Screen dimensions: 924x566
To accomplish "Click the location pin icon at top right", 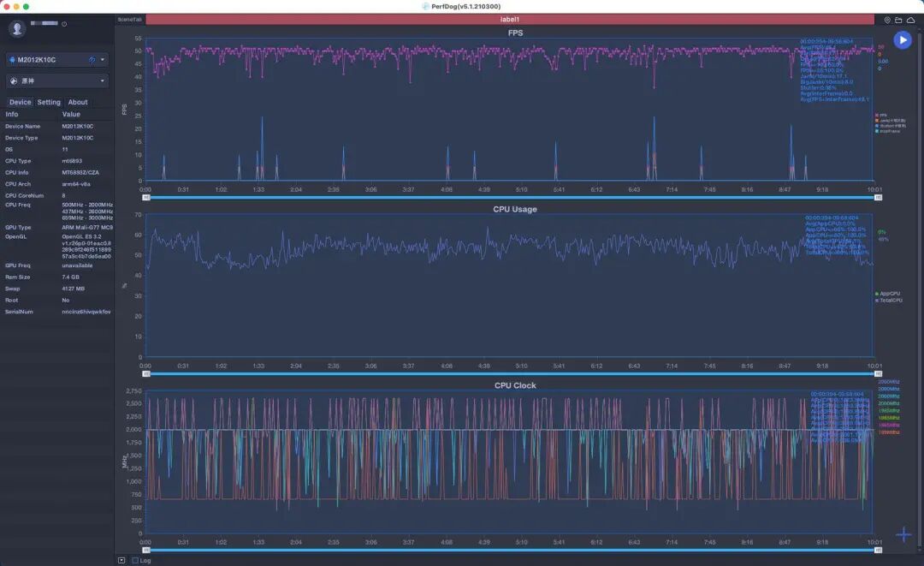I will point(887,20).
